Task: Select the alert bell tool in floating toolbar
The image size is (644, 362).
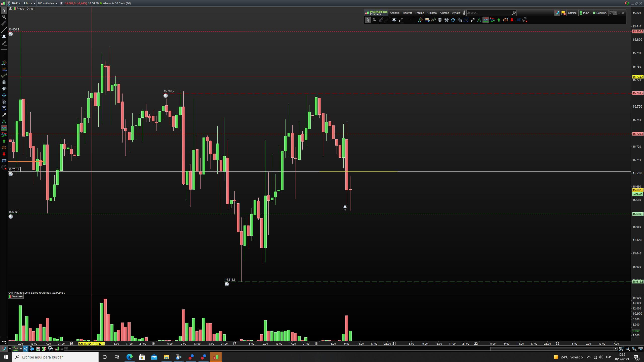Action: 394,20
